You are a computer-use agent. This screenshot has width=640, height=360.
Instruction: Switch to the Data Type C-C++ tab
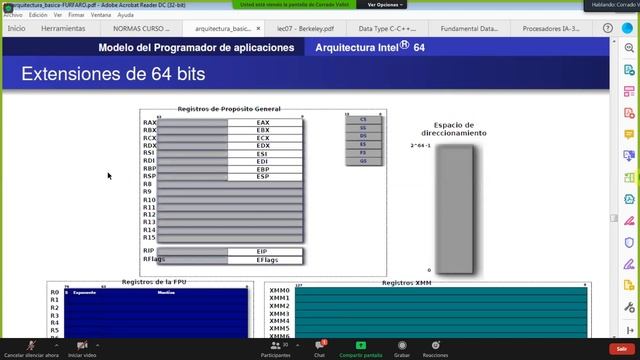tap(387, 29)
